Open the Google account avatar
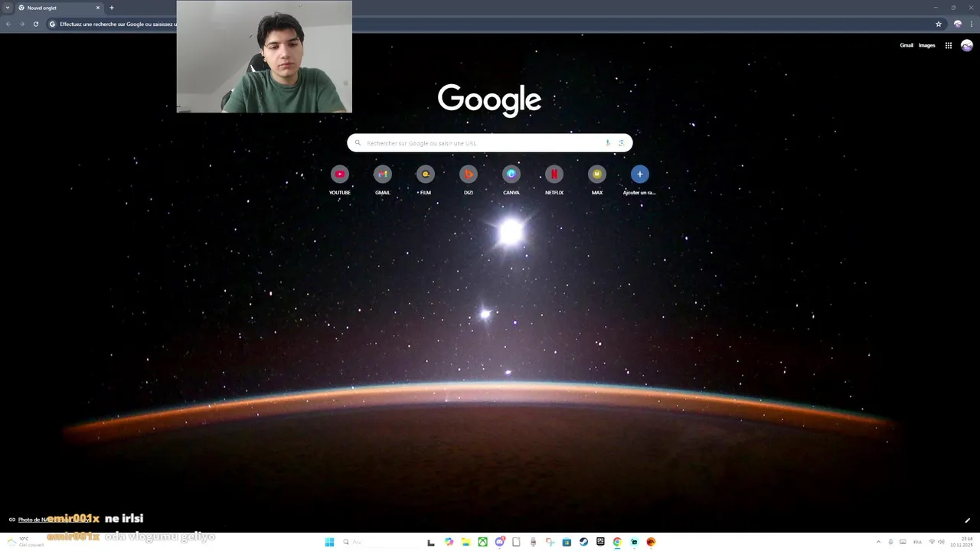The height and width of the screenshot is (551, 980). pyautogui.click(x=967, y=45)
